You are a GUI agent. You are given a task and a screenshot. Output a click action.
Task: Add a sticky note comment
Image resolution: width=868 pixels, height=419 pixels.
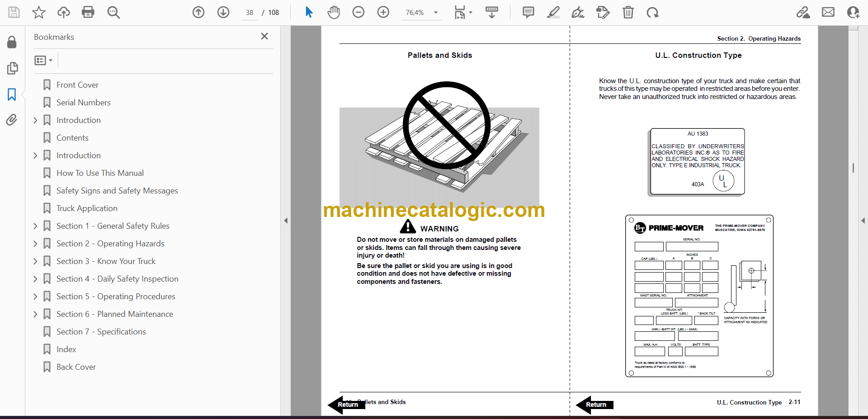coord(528,12)
